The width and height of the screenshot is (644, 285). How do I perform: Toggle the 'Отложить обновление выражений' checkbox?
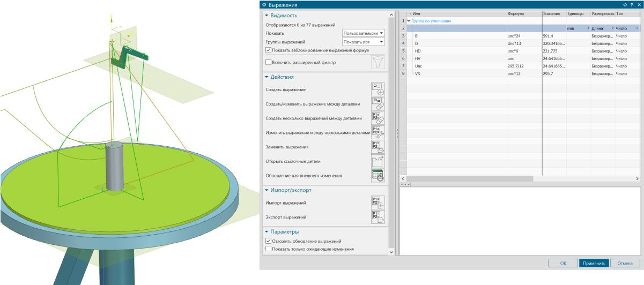coord(269,242)
